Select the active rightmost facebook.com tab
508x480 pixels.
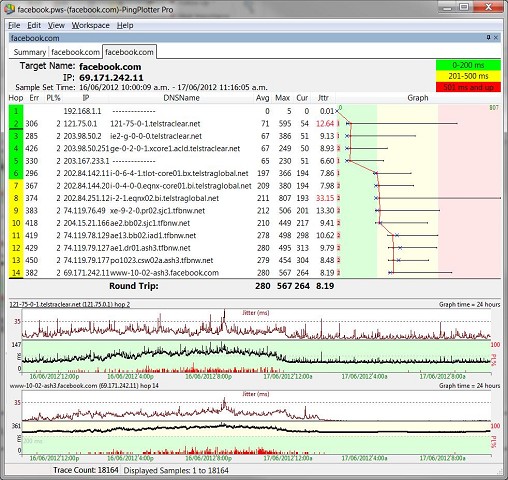(129, 52)
